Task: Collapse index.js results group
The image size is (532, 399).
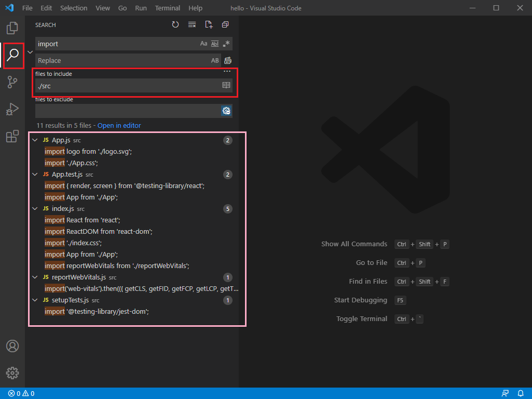Action: coord(35,208)
